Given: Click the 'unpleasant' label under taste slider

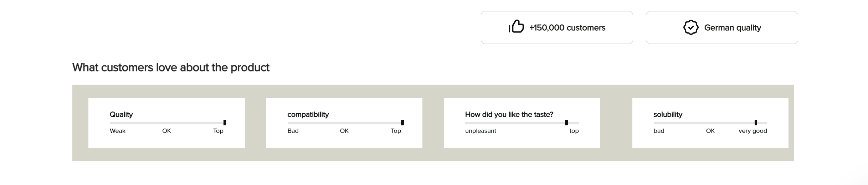Looking at the screenshot, I should point(481,131).
